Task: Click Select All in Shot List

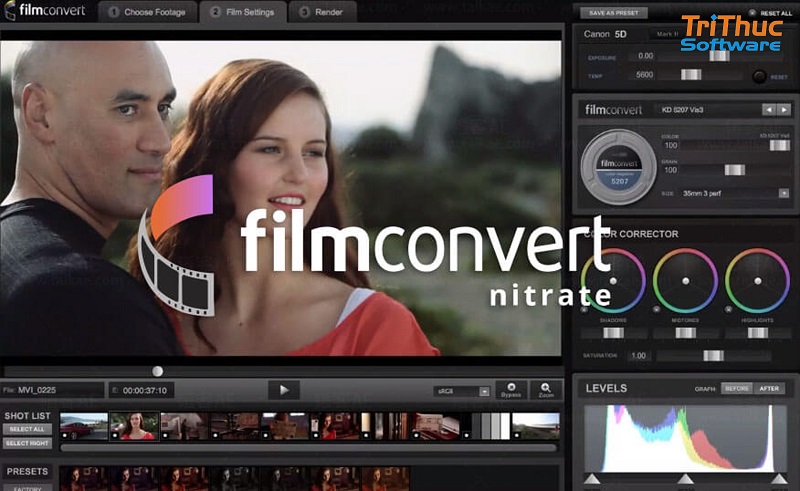Action: 27,428
